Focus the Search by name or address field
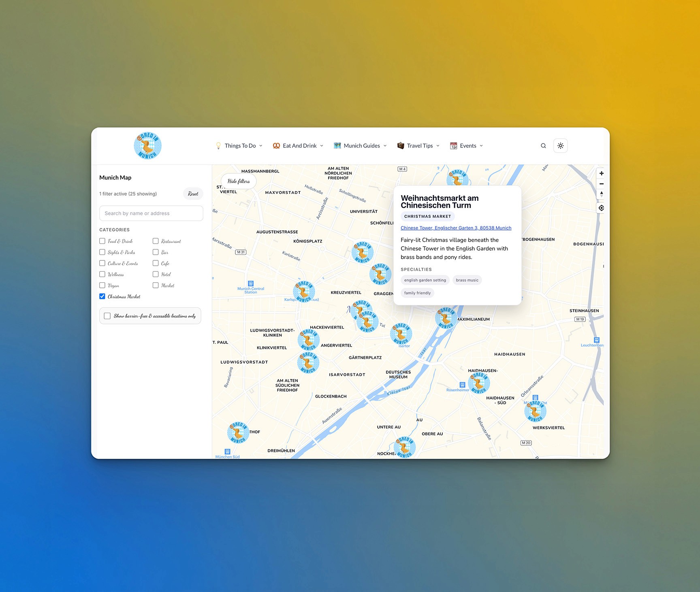 pos(151,213)
